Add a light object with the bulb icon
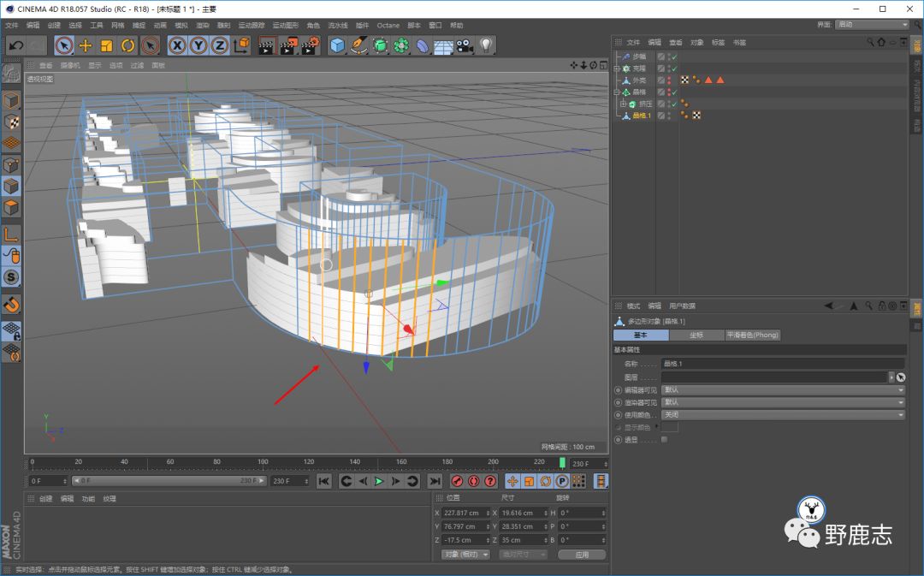 point(486,45)
